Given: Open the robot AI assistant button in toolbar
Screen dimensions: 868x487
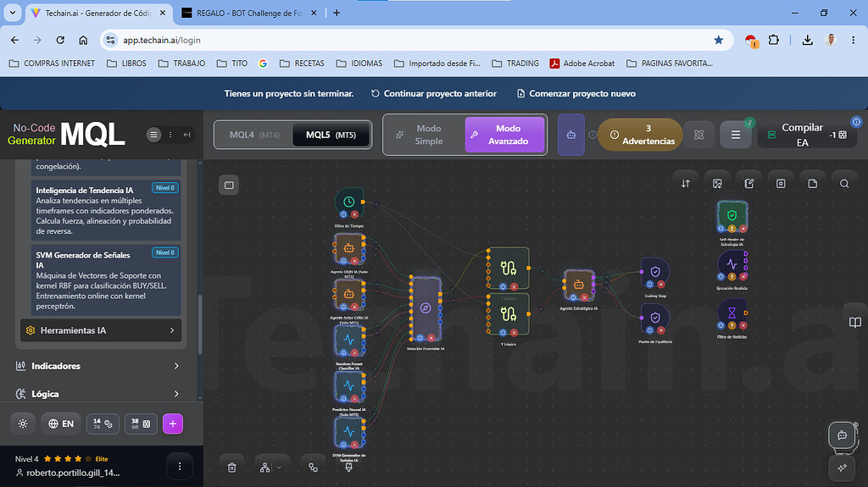Looking at the screenshot, I should (570, 135).
